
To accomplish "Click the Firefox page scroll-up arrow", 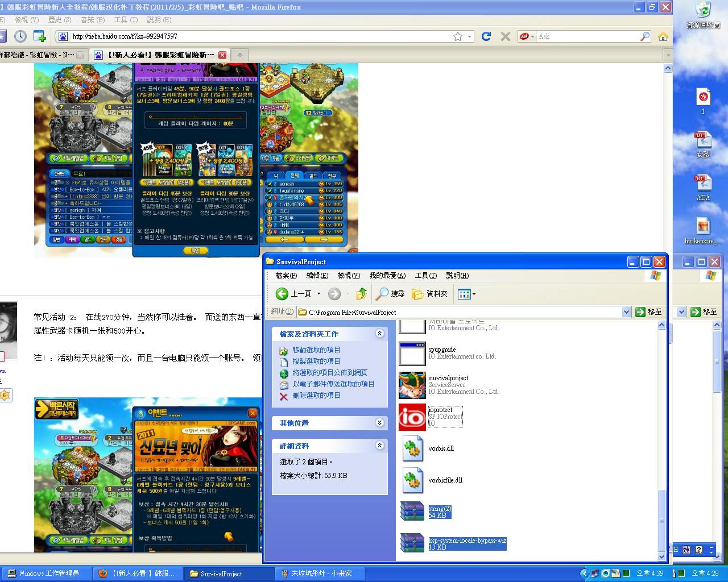I will 668,68.
